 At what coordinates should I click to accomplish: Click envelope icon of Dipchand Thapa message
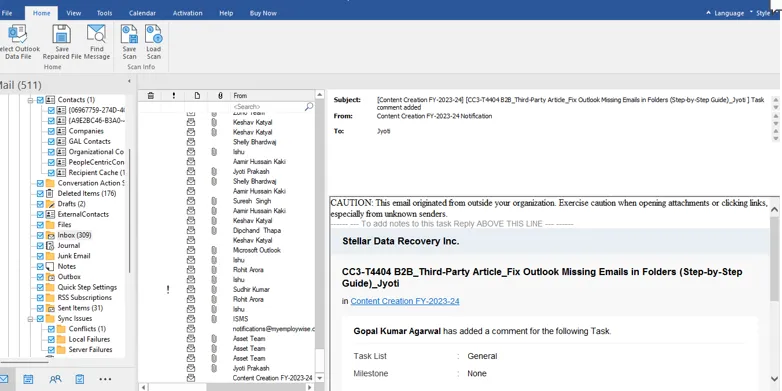pos(191,230)
